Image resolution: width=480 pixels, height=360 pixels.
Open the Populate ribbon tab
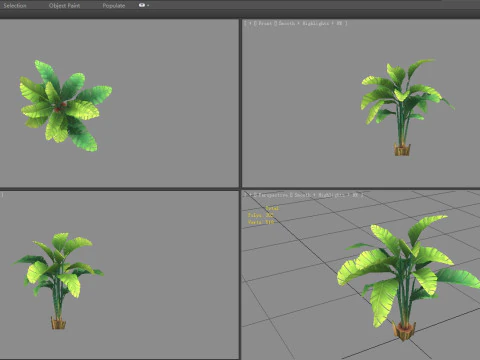tap(114, 5)
